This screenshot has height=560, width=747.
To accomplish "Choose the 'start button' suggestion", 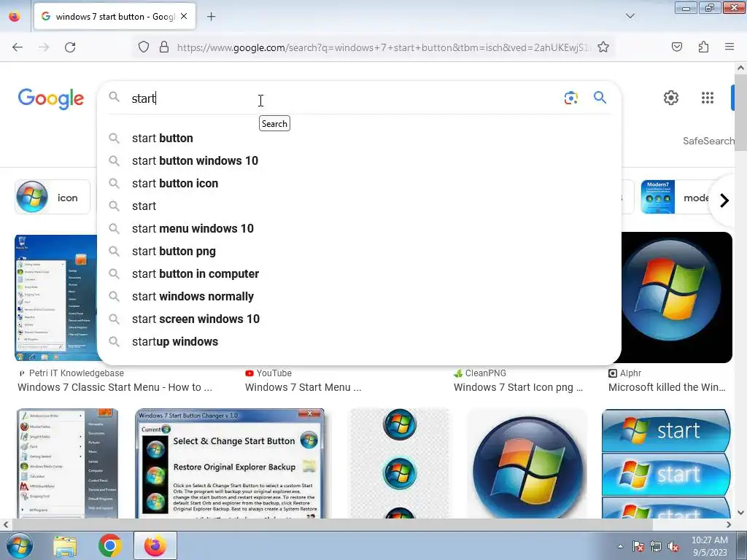I will pos(359,138).
